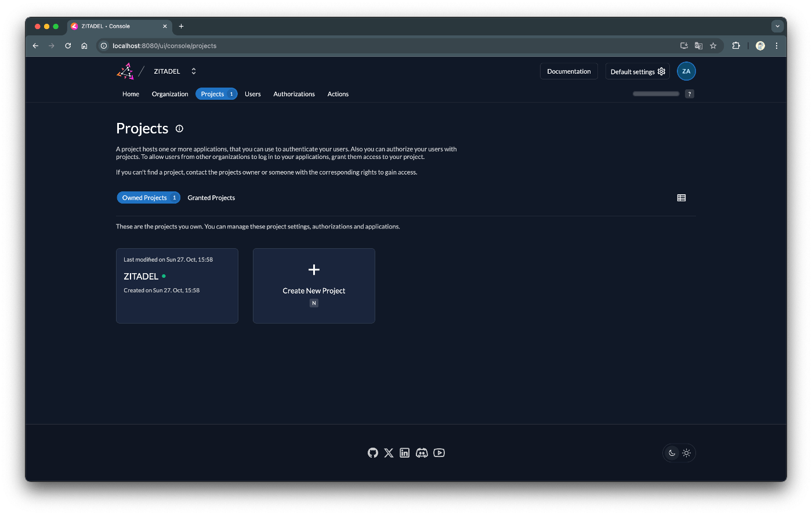The image size is (812, 515).
Task: Open the Users tab
Action: [x=253, y=94]
